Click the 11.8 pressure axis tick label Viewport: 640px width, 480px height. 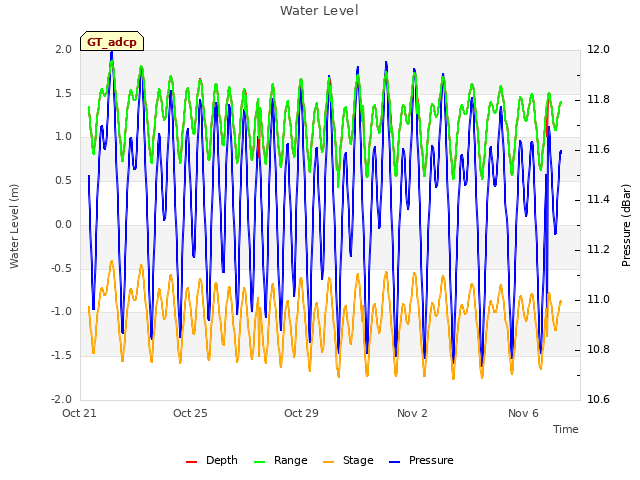(x=598, y=100)
